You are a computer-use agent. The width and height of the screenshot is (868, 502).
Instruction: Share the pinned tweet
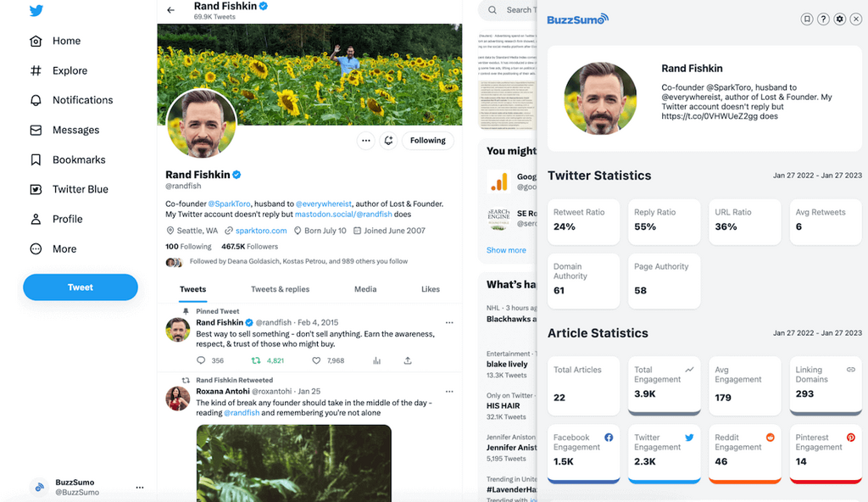click(x=408, y=360)
